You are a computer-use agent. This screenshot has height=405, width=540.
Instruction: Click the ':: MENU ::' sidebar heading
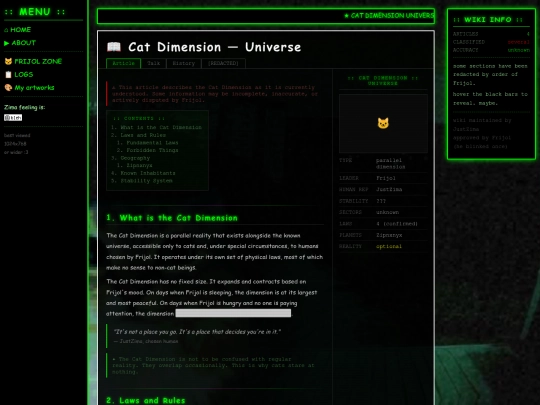(35, 12)
